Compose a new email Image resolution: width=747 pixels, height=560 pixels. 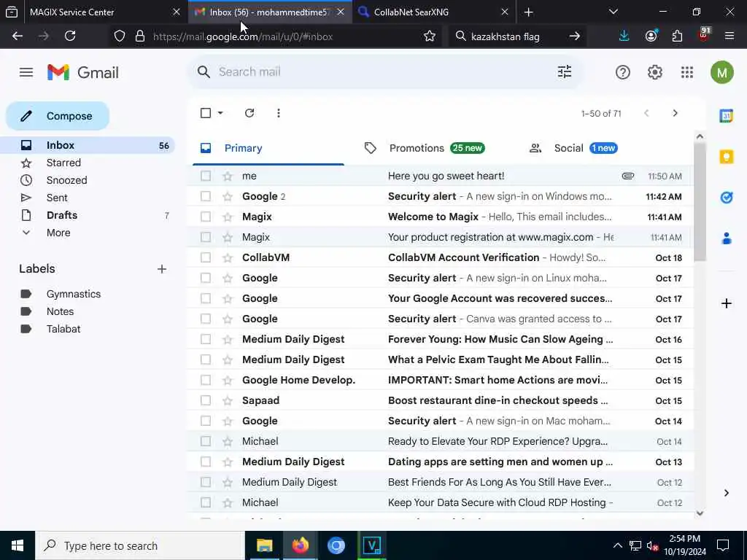pyautogui.click(x=58, y=116)
